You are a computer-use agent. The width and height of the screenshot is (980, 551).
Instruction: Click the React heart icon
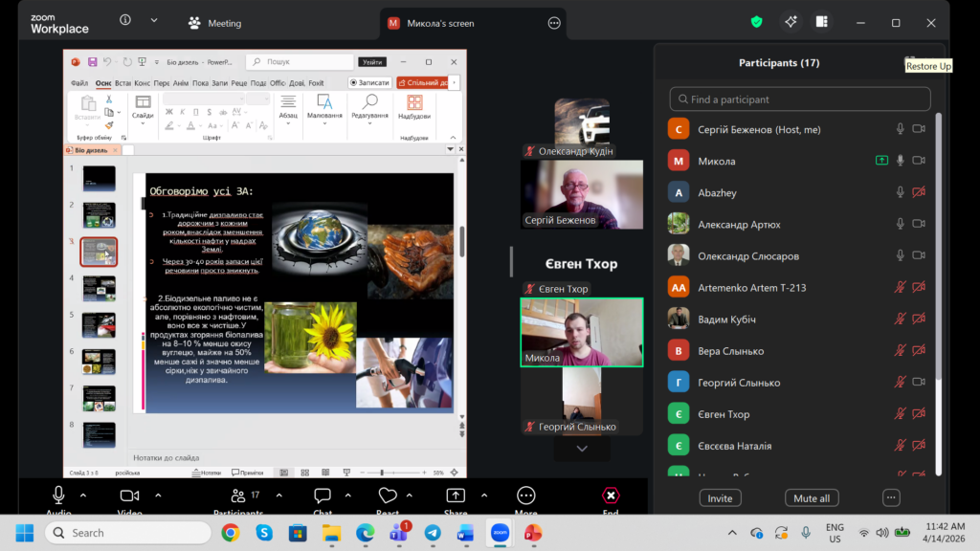point(388,496)
